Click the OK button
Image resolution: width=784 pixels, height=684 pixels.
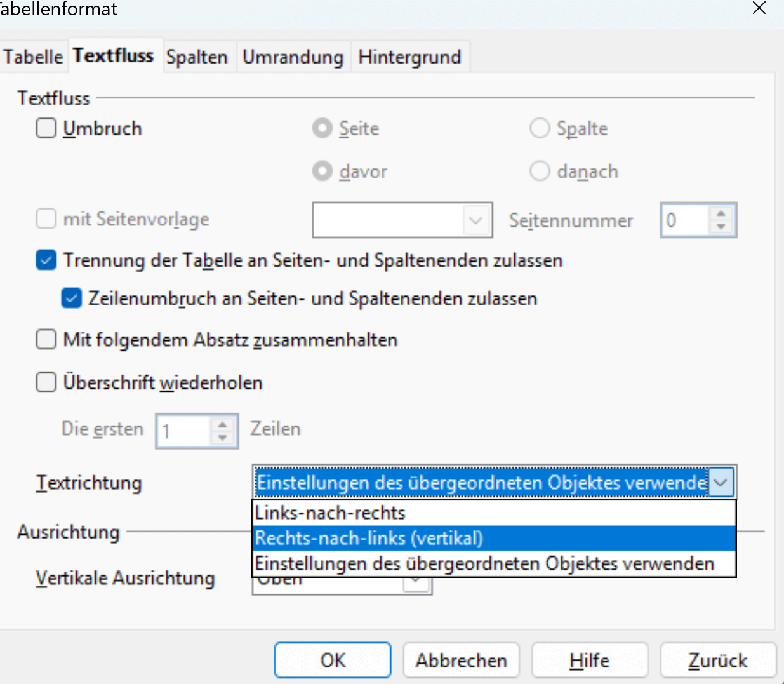pos(333,661)
